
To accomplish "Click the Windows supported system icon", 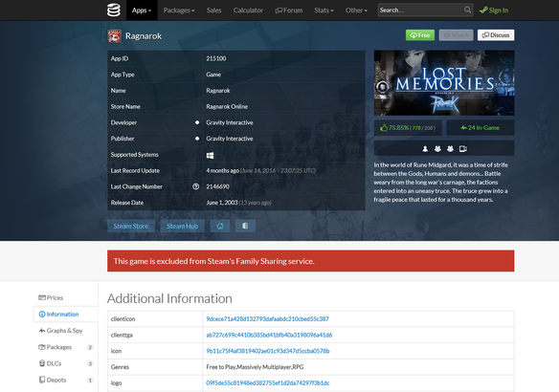I will [210, 155].
